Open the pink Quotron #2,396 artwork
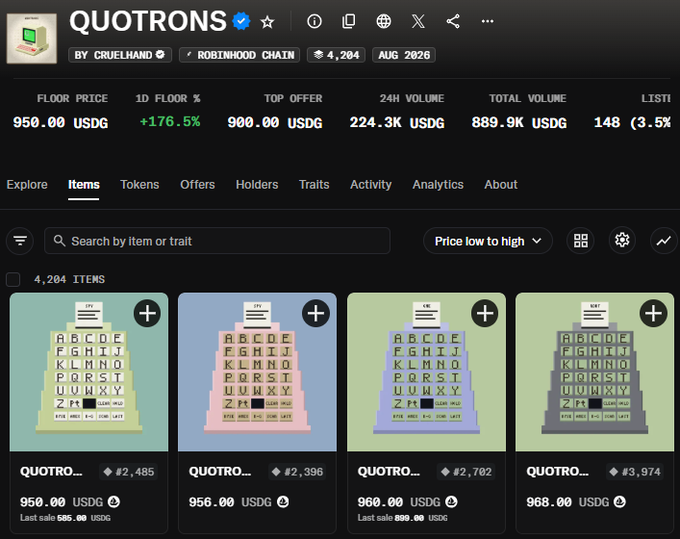Image resolution: width=680 pixels, height=539 pixels. (x=257, y=372)
